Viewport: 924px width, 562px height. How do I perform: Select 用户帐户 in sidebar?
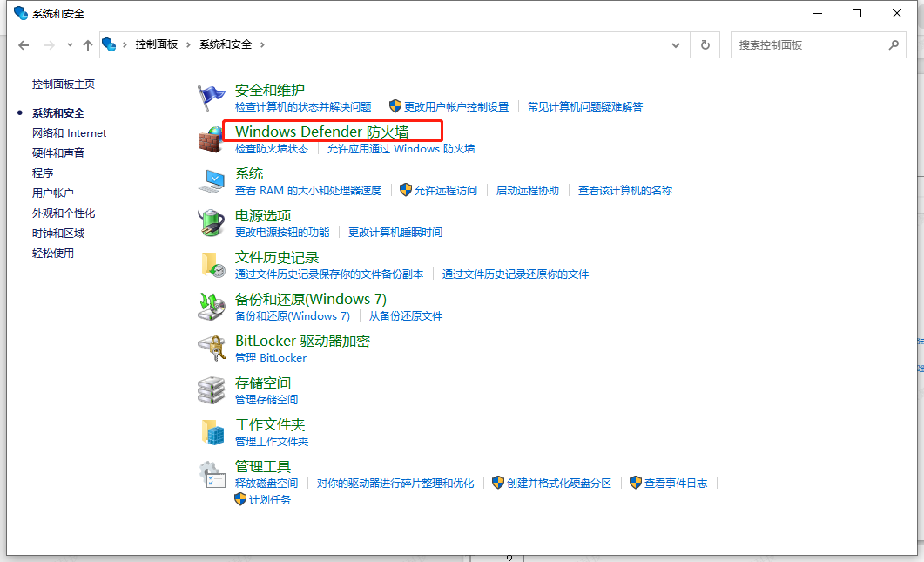[x=52, y=193]
